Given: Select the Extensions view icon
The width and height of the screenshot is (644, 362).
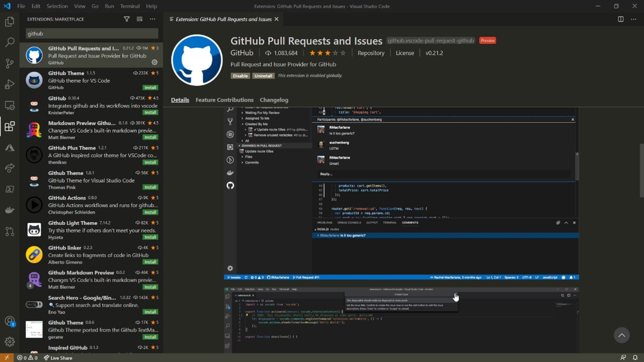Looking at the screenshot, I should (9, 126).
